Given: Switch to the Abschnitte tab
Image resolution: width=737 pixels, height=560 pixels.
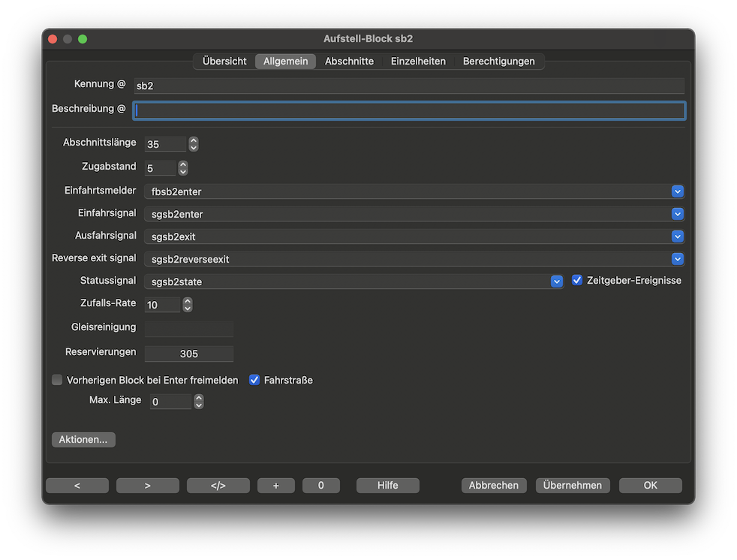Looking at the screenshot, I should (349, 62).
